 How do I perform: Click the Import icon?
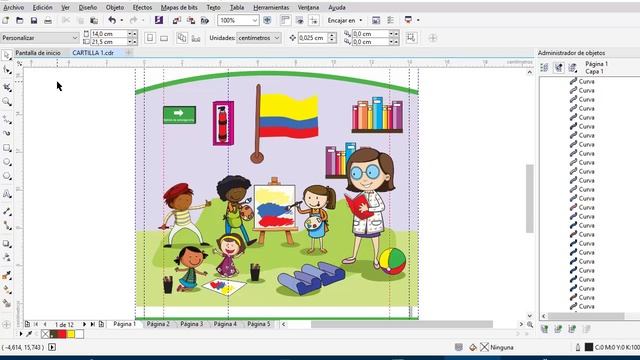[x=176, y=20]
